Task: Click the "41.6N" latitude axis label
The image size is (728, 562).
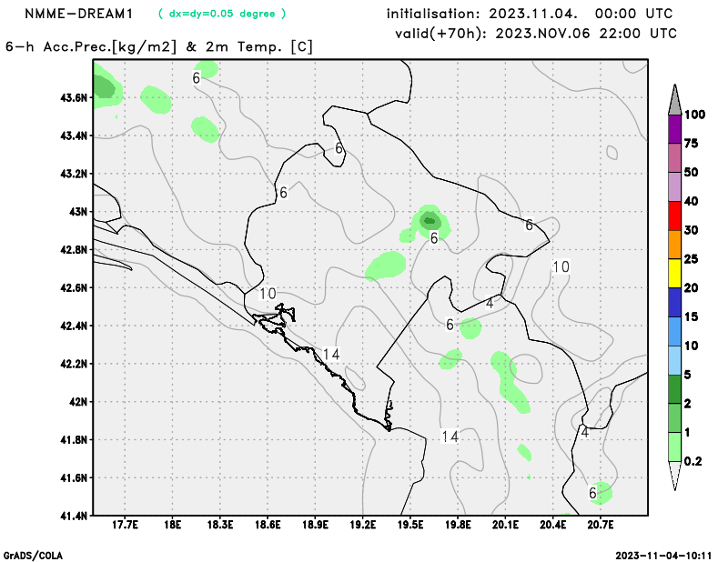Action: (x=74, y=478)
